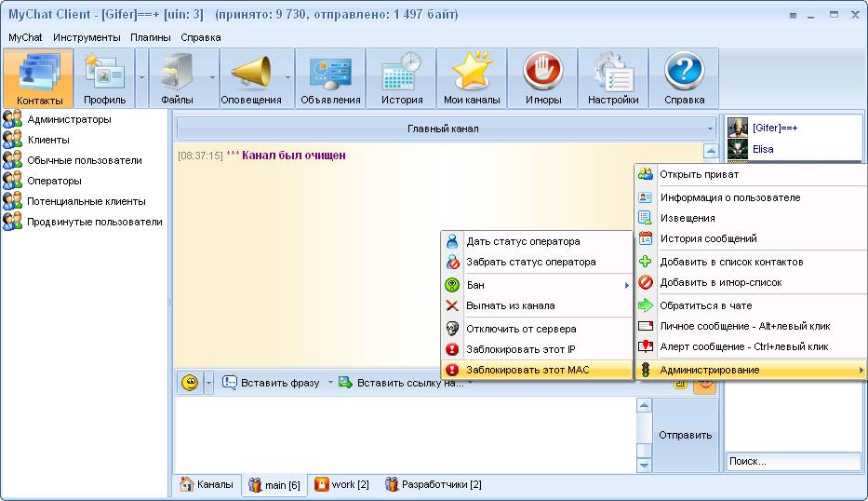Image resolution: width=868 pixels, height=501 pixels.
Task: Open the Профиль toolbar button
Action: tap(104, 78)
